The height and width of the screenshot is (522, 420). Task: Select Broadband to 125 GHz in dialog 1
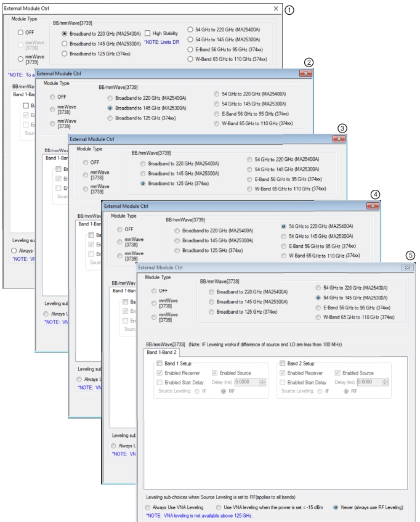tap(65, 54)
